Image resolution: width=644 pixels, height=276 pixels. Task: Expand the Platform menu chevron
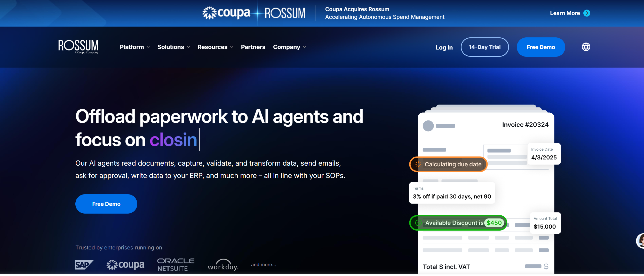click(x=148, y=47)
